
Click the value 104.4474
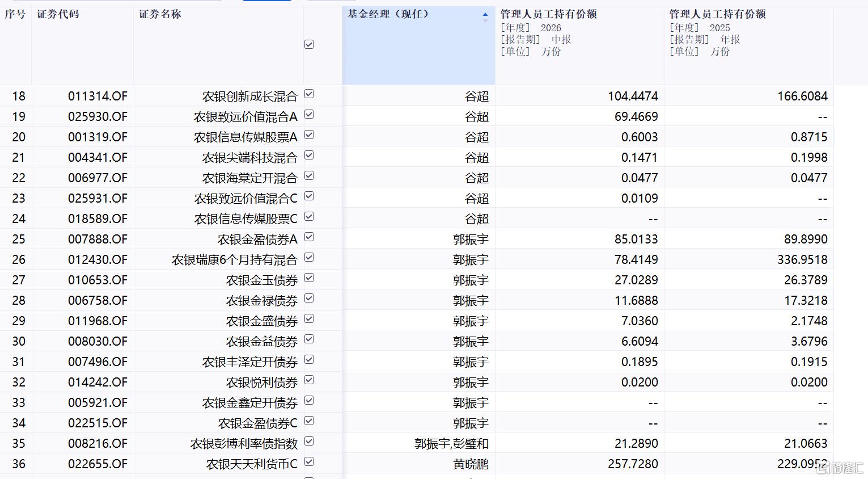click(x=633, y=96)
